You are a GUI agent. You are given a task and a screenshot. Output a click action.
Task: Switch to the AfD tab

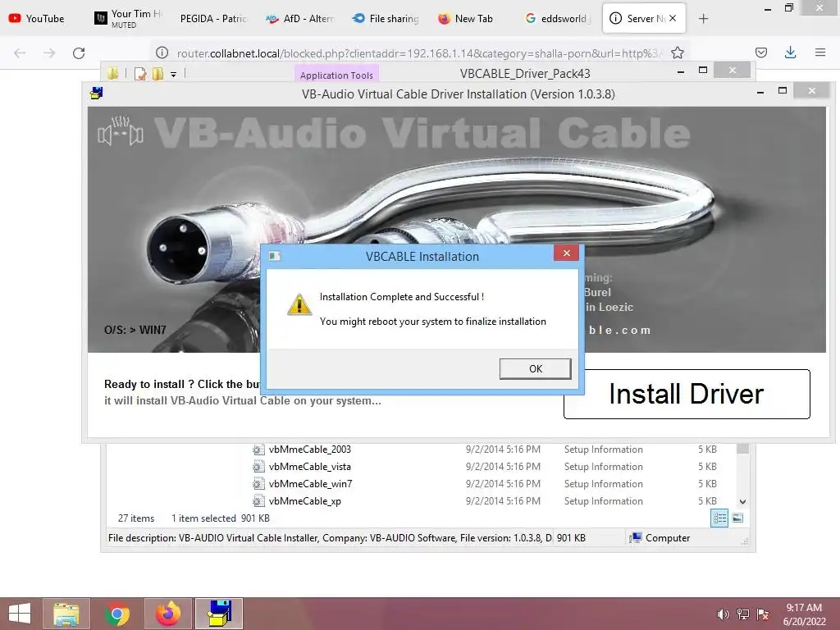300,18
